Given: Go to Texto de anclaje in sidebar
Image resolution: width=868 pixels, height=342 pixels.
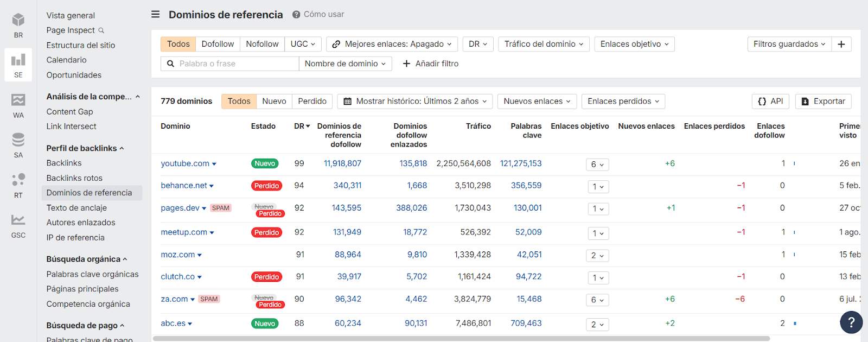Looking at the screenshot, I should (76, 207).
